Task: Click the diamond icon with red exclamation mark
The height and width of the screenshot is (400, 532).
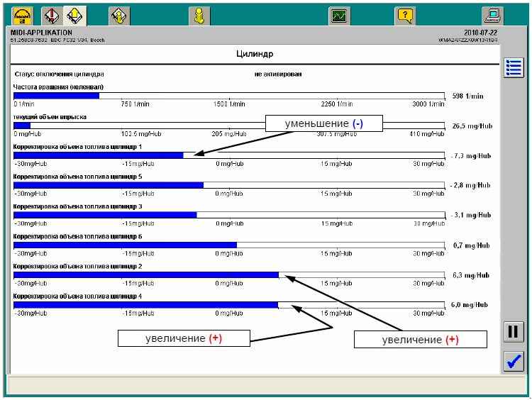Action: (52, 15)
